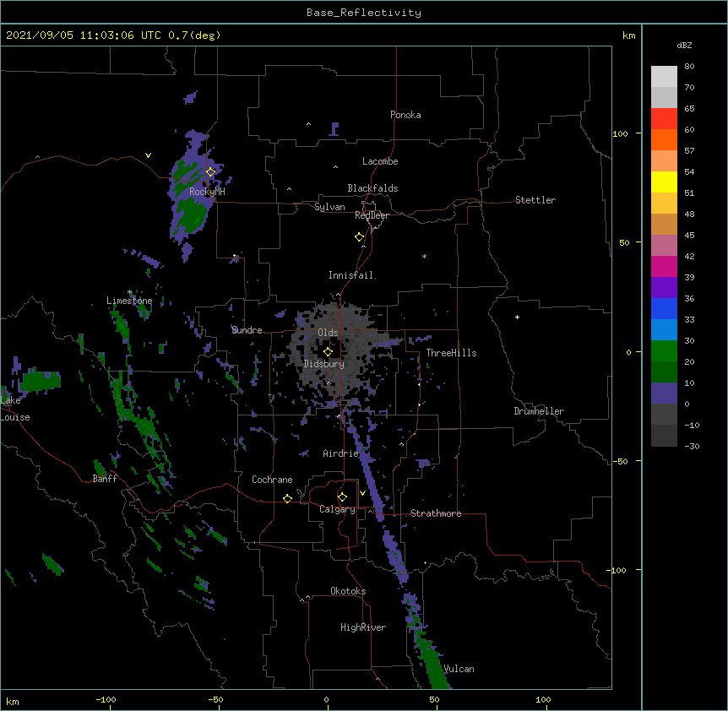Click the RedDeer city label
728x711 pixels.
coord(372,215)
